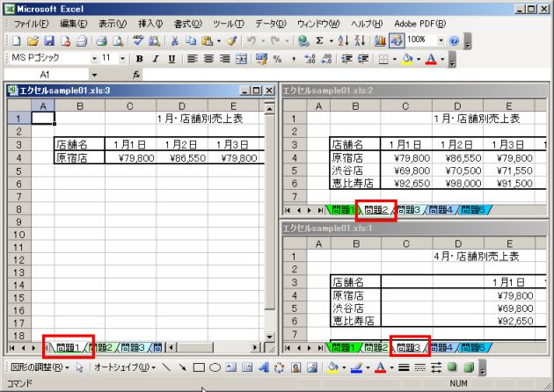Image resolution: width=554 pixels, height=392 pixels.
Task: Select sheet tab 問題5 in xls:1 window
Action: pyautogui.click(x=473, y=347)
